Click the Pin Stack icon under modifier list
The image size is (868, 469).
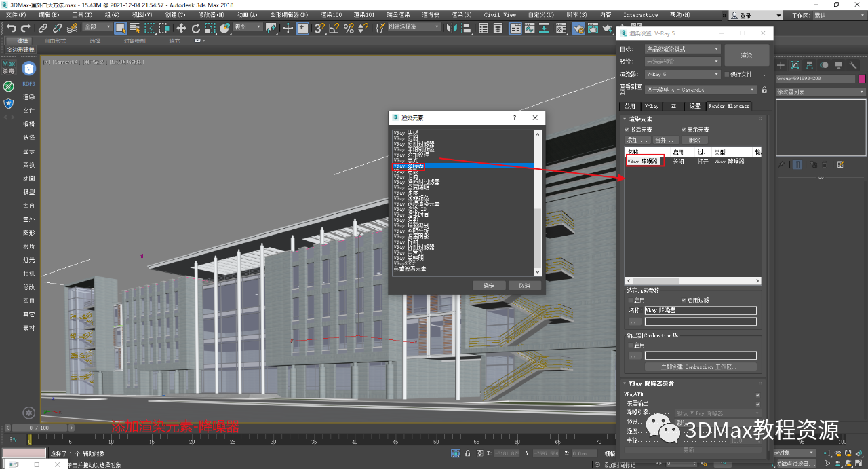(781, 164)
